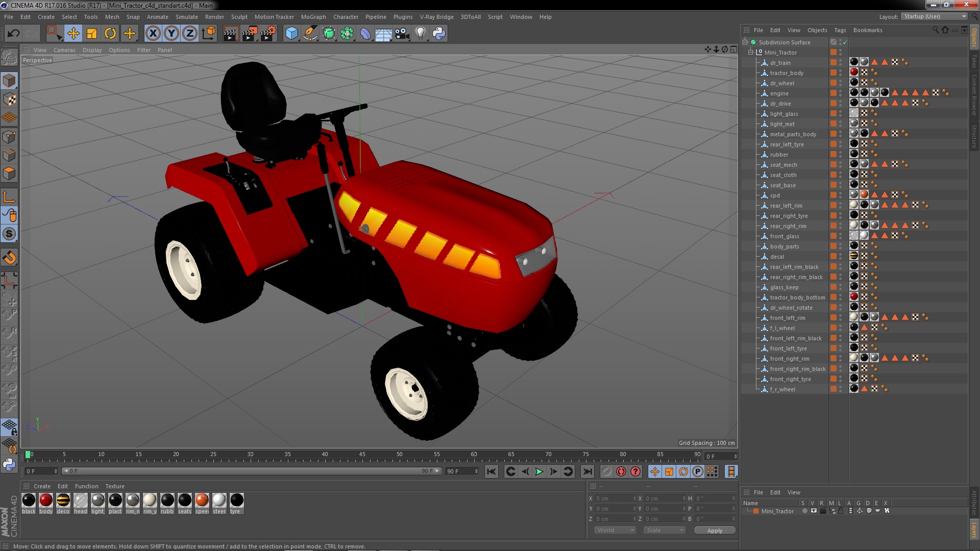The width and height of the screenshot is (980, 551).
Task: Select the glass_keep object
Action: pyautogui.click(x=784, y=287)
